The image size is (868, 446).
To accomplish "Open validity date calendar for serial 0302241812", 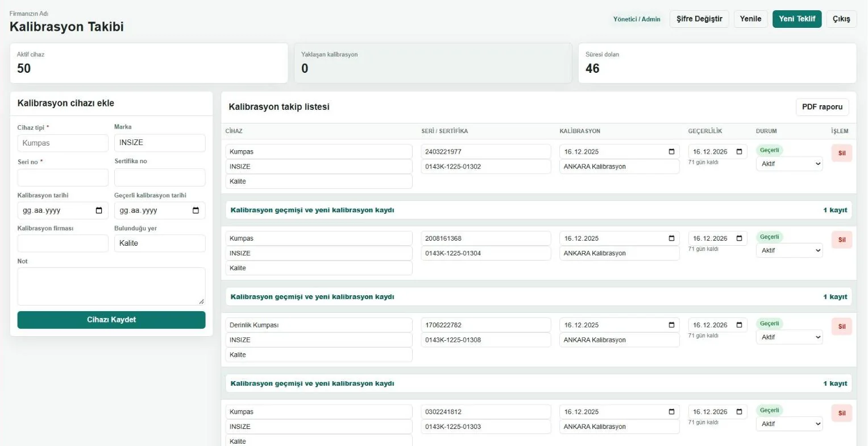I will (x=739, y=412).
